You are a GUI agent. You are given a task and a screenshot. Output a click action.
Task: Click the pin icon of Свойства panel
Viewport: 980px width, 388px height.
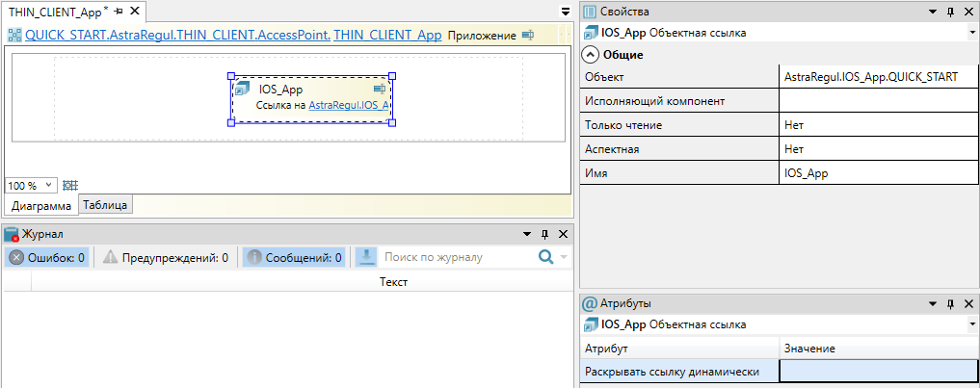pyautogui.click(x=950, y=12)
